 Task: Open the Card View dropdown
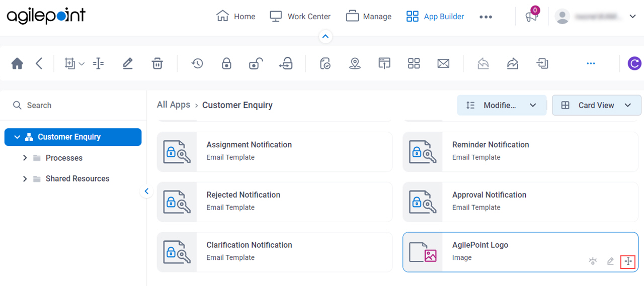[596, 105]
